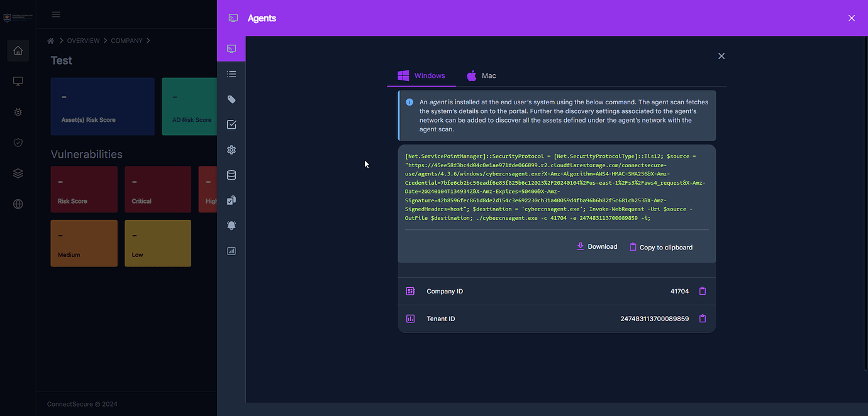Open the tag icon in the Agents sidebar

[231, 99]
